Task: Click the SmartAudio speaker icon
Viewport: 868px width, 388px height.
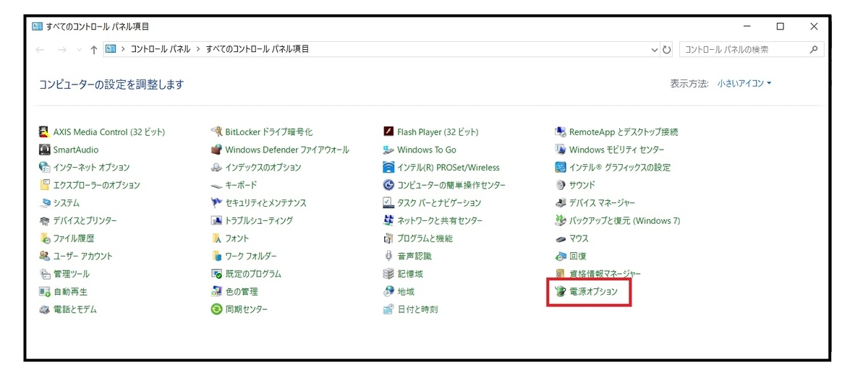Action: [x=45, y=150]
